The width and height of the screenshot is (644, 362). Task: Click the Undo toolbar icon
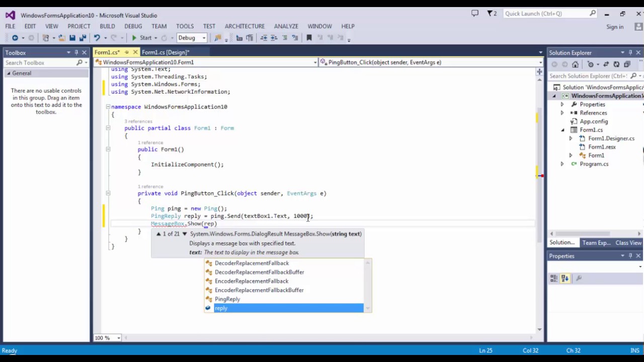[x=97, y=38]
